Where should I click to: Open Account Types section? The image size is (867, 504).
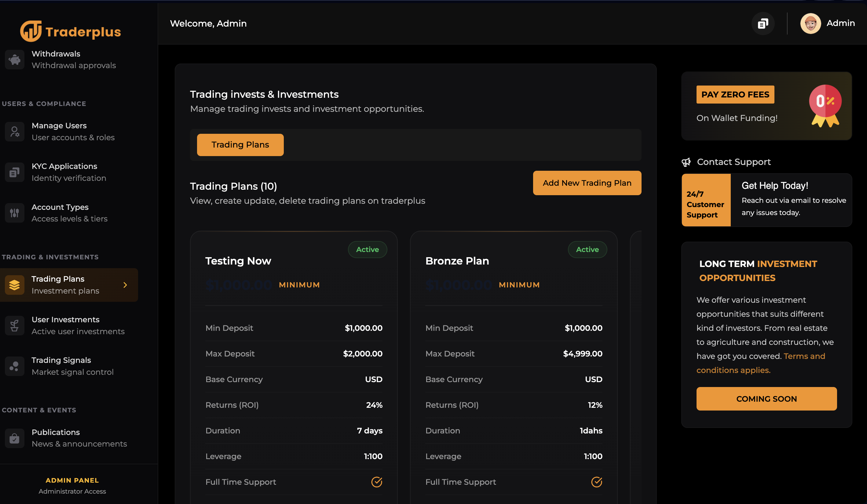coord(69,213)
